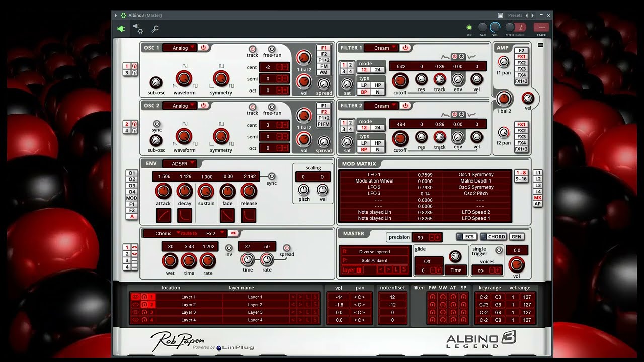This screenshot has height=362, width=644.
Task: Route AMP f2 to FX4
Action: pos(521,143)
